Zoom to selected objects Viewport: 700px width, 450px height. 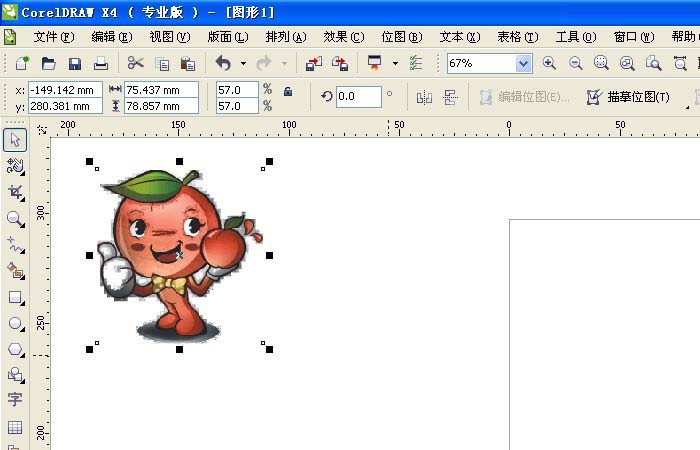click(x=601, y=63)
